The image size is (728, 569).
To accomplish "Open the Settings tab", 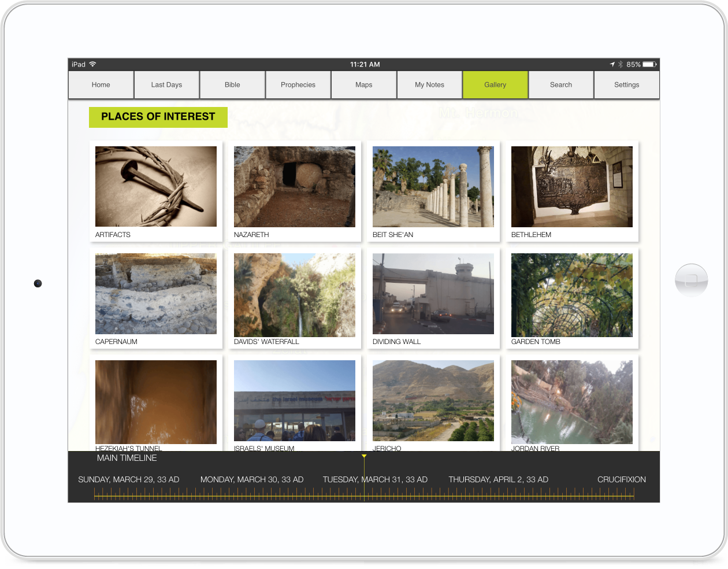I will 626,85.
